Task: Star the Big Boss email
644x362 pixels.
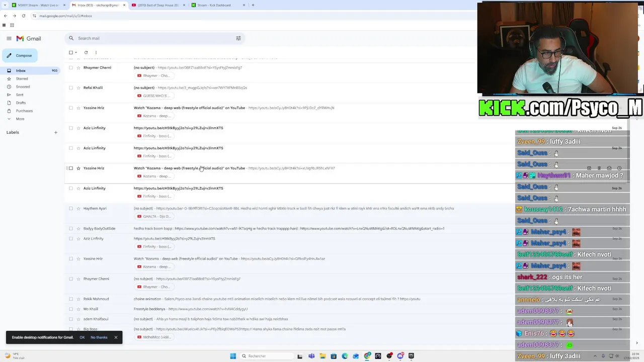Action: [78, 329]
